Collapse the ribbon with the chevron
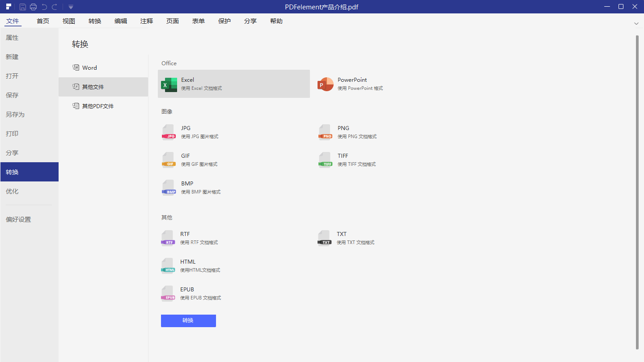 636,23
